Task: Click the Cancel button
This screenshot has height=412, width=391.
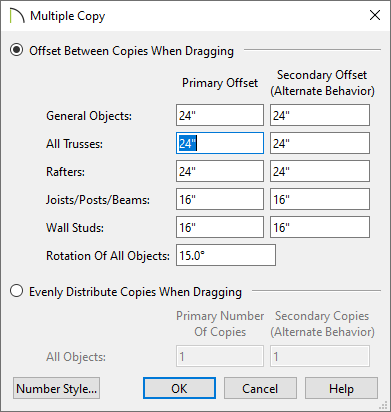Action: point(260,388)
